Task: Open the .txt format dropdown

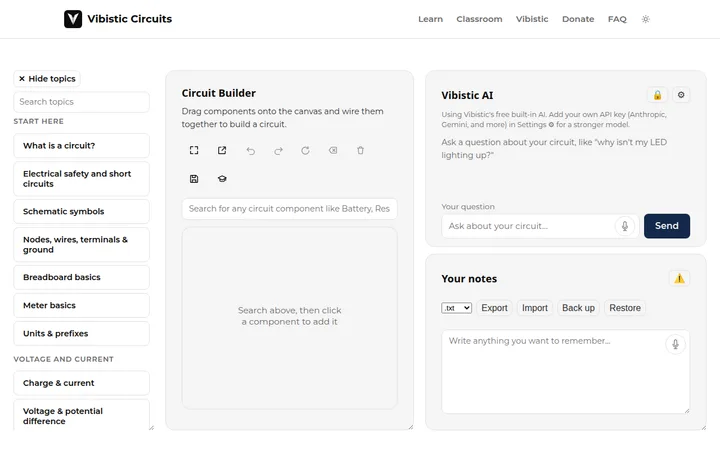Action: (x=456, y=308)
